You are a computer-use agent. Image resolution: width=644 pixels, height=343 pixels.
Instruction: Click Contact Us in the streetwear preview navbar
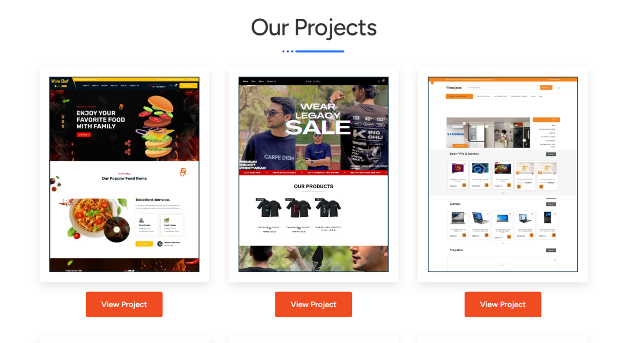pos(272,81)
